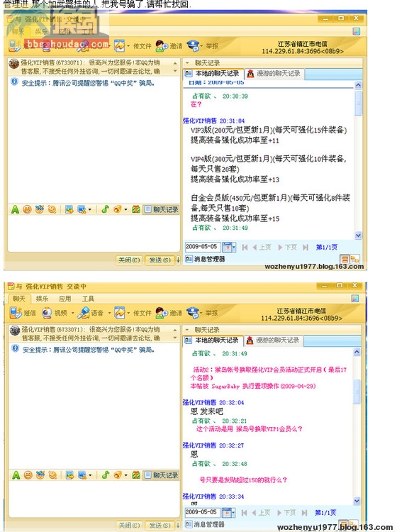Select 本地的聊天记录 tab in the bottom window
Viewport: 397px width, 532px height.
tap(213, 340)
